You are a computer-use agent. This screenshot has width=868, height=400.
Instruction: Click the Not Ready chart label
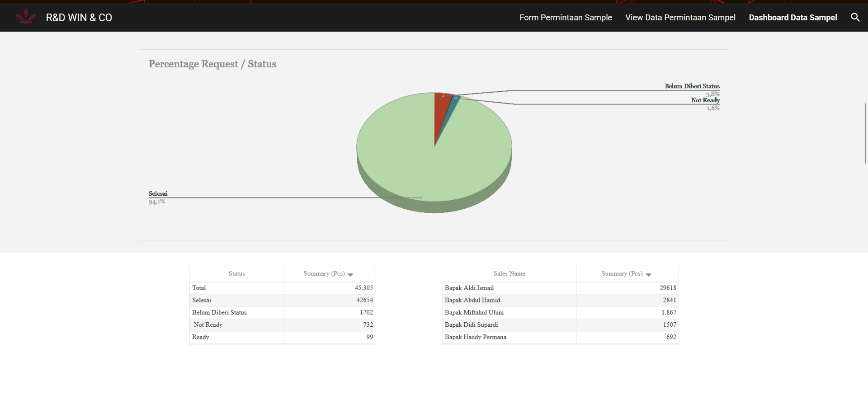pyautogui.click(x=705, y=100)
